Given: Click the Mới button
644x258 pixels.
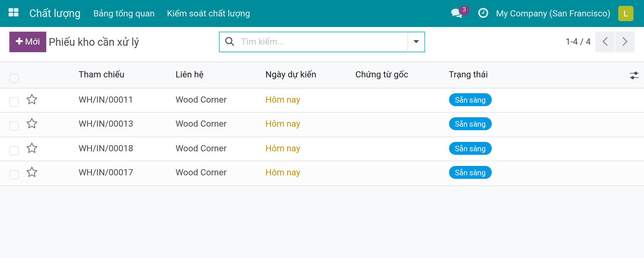Looking at the screenshot, I should (x=28, y=42).
